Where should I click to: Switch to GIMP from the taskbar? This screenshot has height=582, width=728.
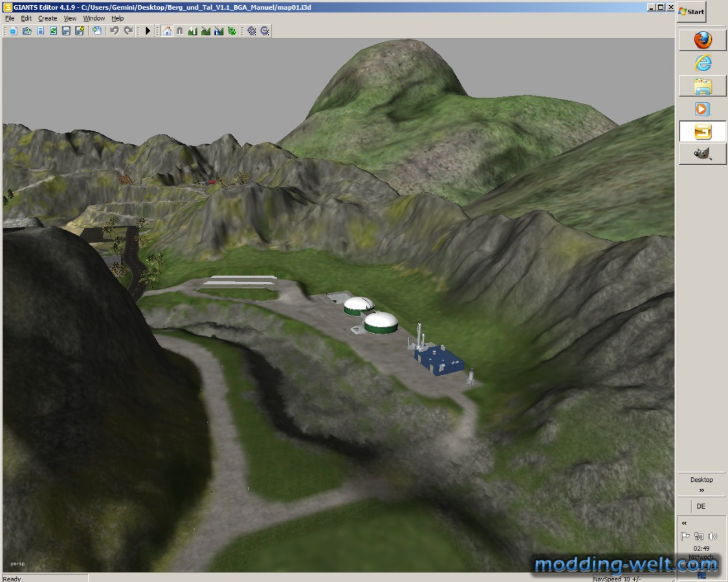703,154
